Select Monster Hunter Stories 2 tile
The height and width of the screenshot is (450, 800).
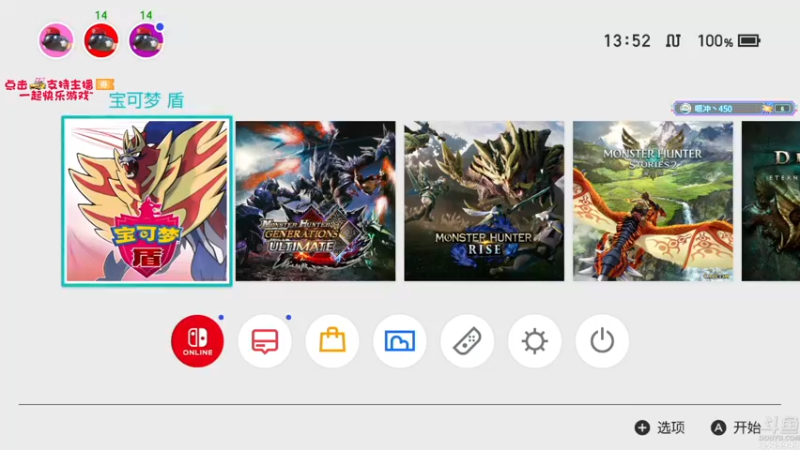653,201
